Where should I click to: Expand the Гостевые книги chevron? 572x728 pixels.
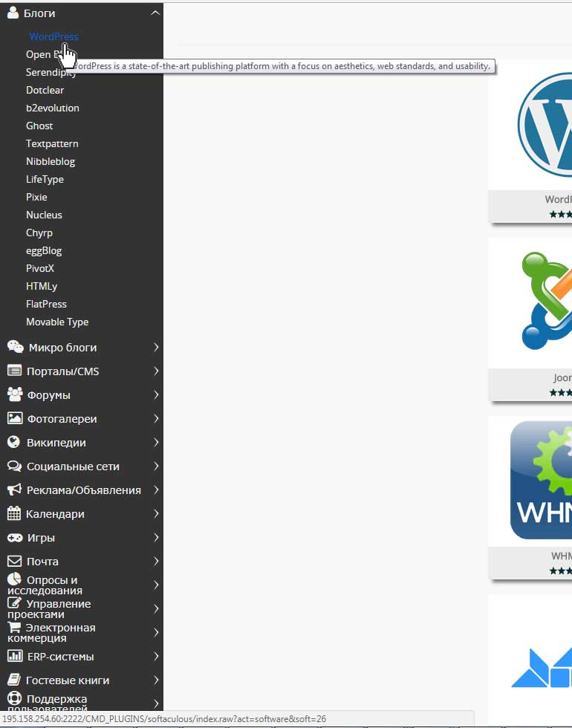coord(156,680)
